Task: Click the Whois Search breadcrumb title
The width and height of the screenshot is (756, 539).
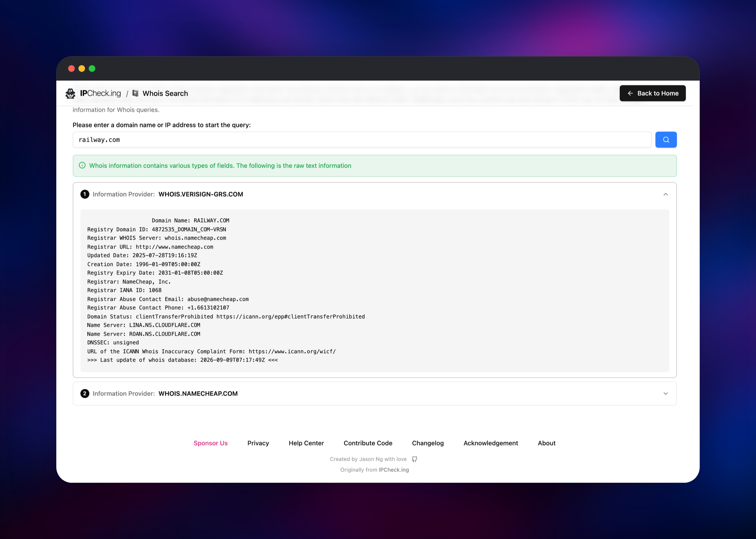Action: (x=165, y=93)
